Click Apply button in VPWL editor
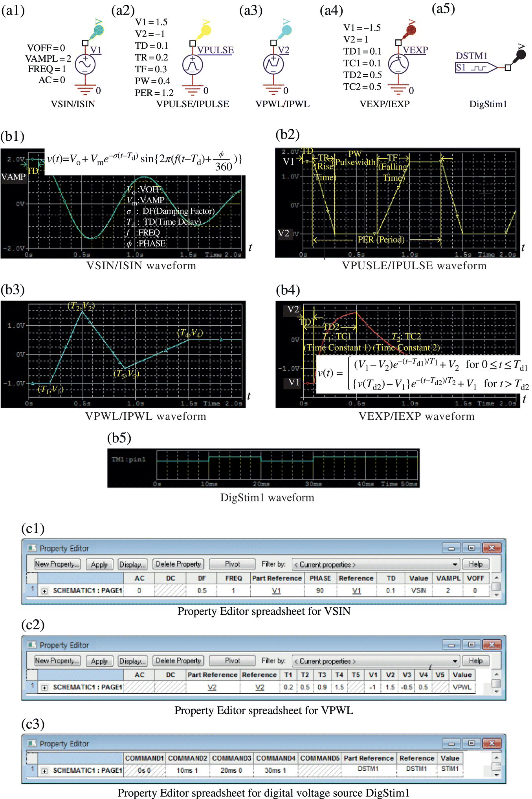Screen dimensions: 532x799 click(x=99, y=661)
